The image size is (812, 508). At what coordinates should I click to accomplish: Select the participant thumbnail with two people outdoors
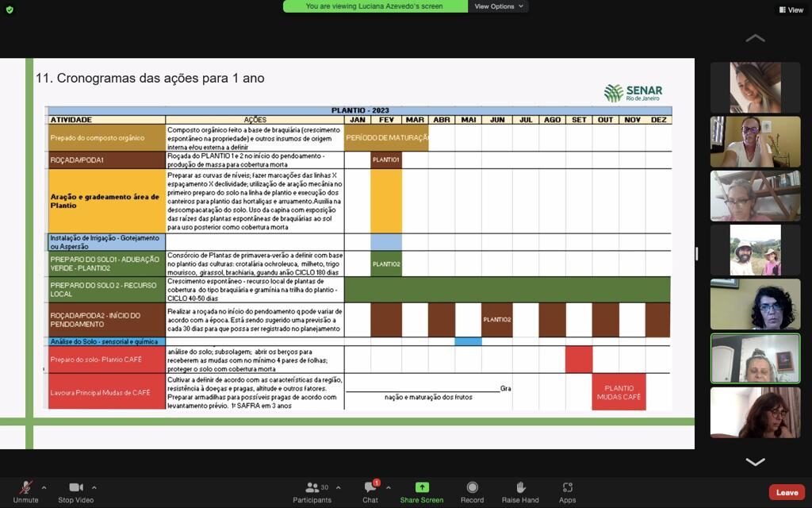tap(755, 250)
